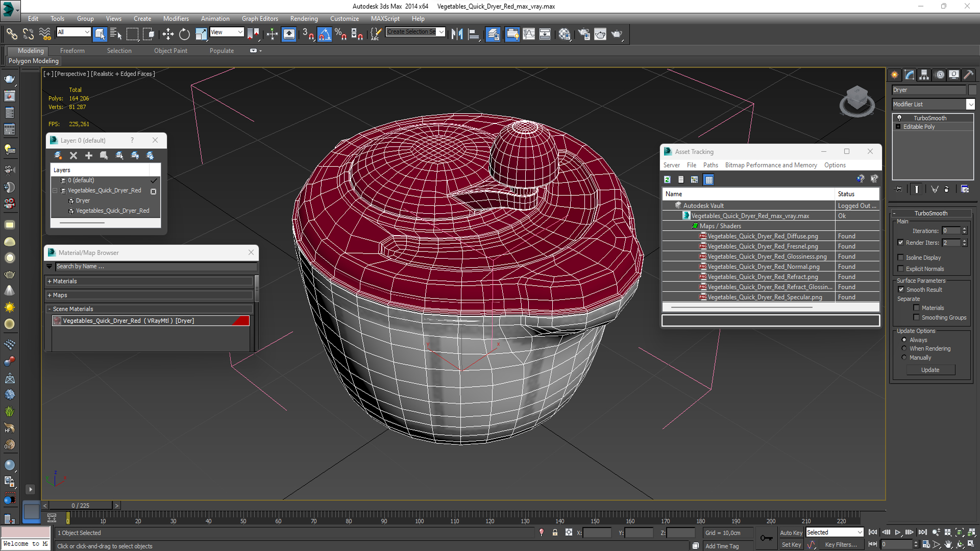Open the Utilities command panel tab
Viewport: 980px width, 551px height.
[969, 74]
